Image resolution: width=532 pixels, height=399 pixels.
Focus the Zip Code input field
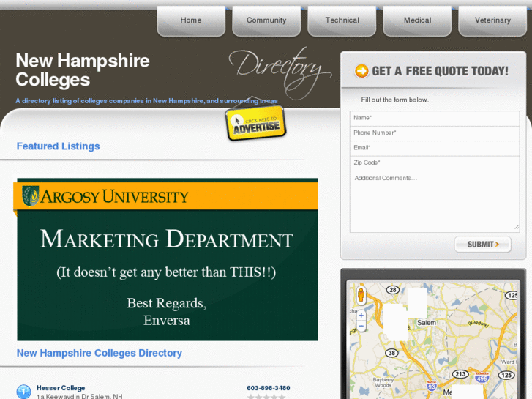(435, 163)
